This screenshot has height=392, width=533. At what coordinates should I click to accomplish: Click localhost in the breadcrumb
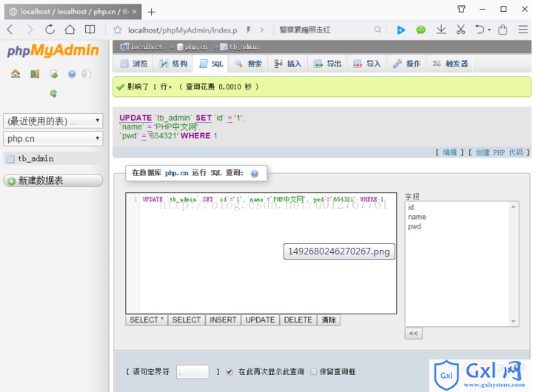(147, 47)
